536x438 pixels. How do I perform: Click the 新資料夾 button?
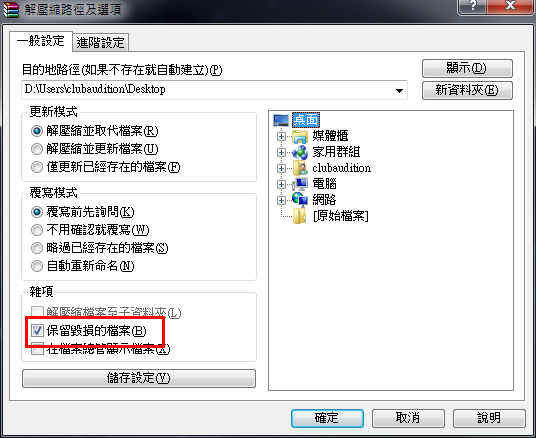(467, 90)
